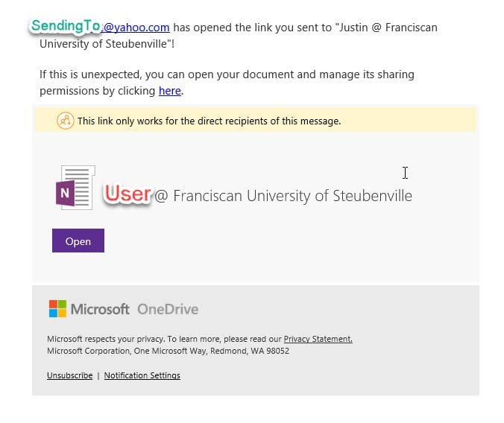Click the four-color Microsoft logo squares
Screen dimensions: 504x423
tap(58, 308)
